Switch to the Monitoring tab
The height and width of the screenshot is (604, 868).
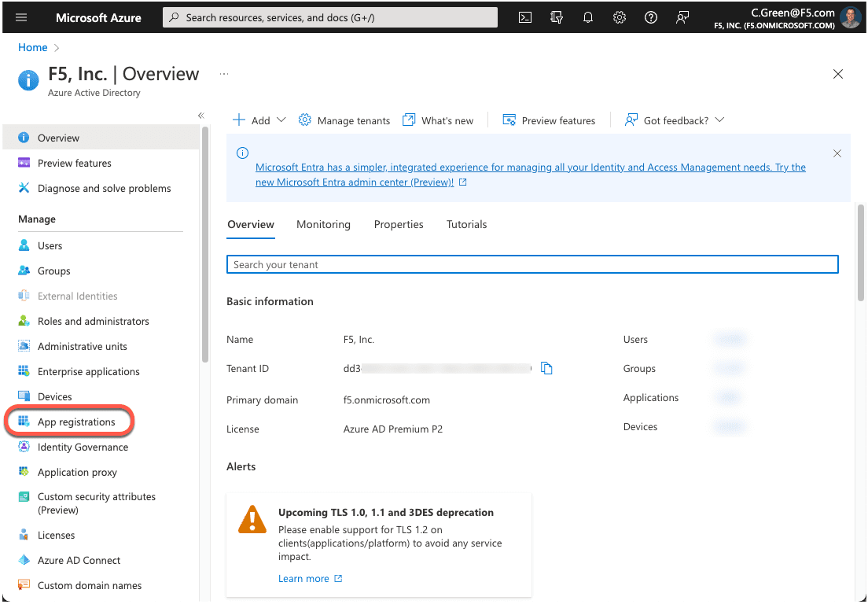pos(323,224)
